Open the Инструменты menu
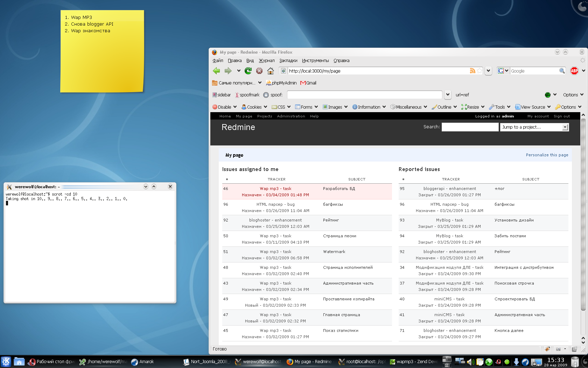588x368 pixels. 316,61
